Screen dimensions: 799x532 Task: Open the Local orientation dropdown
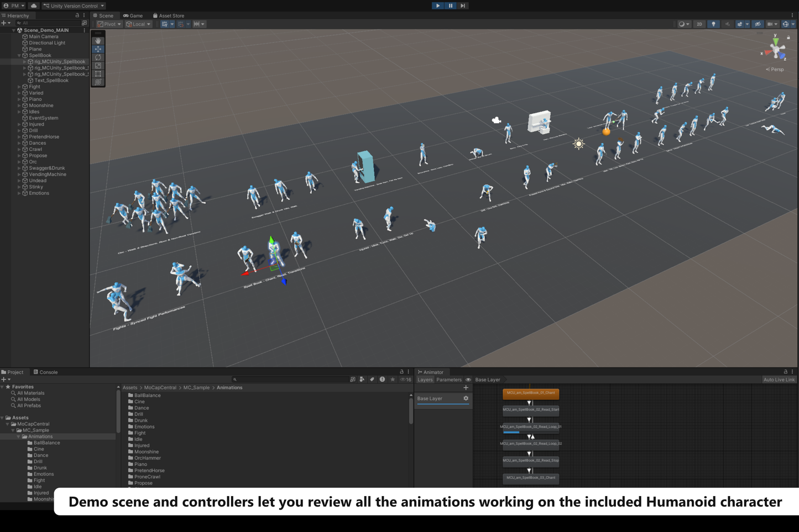coord(138,24)
